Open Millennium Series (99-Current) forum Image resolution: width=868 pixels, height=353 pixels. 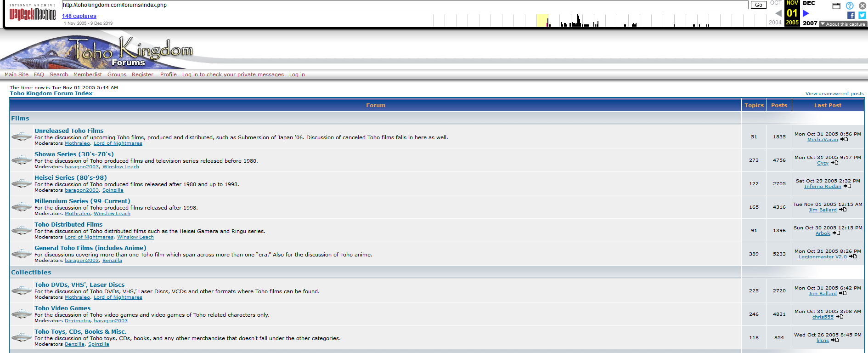pos(82,201)
